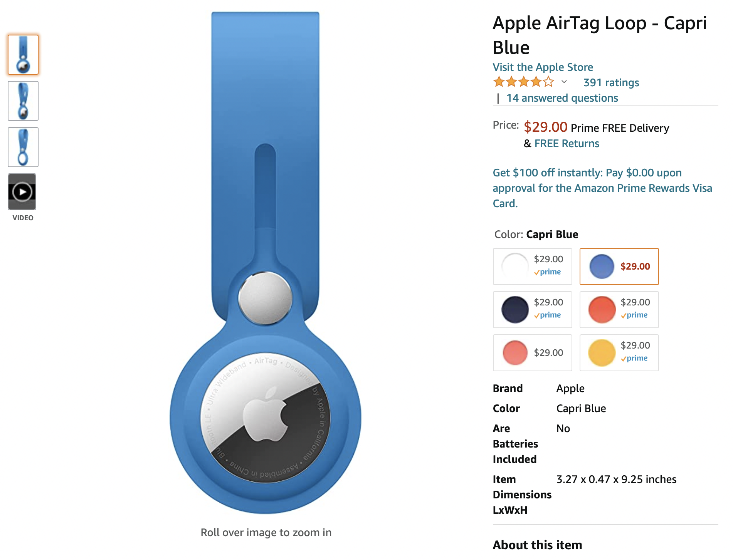Screen dimensions: 733x560
Task: Select the white color option
Action: tap(532, 267)
